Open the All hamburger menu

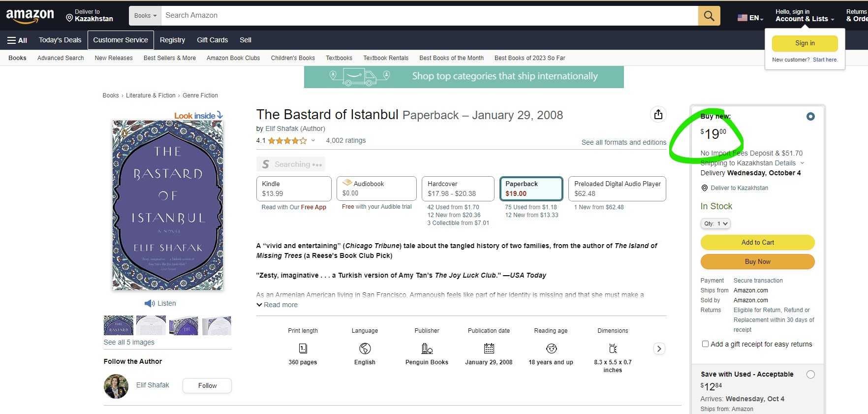pos(17,40)
